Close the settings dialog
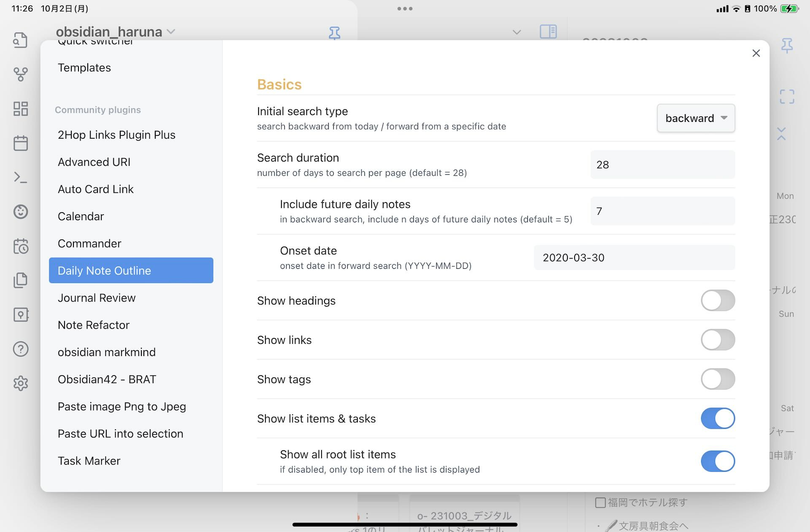Viewport: 810px width, 532px height. (x=756, y=53)
